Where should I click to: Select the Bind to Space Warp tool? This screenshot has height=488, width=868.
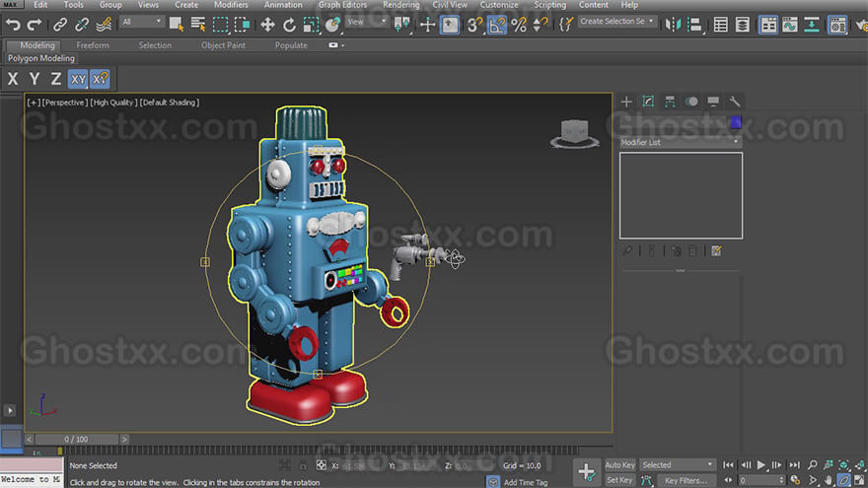coord(104,25)
